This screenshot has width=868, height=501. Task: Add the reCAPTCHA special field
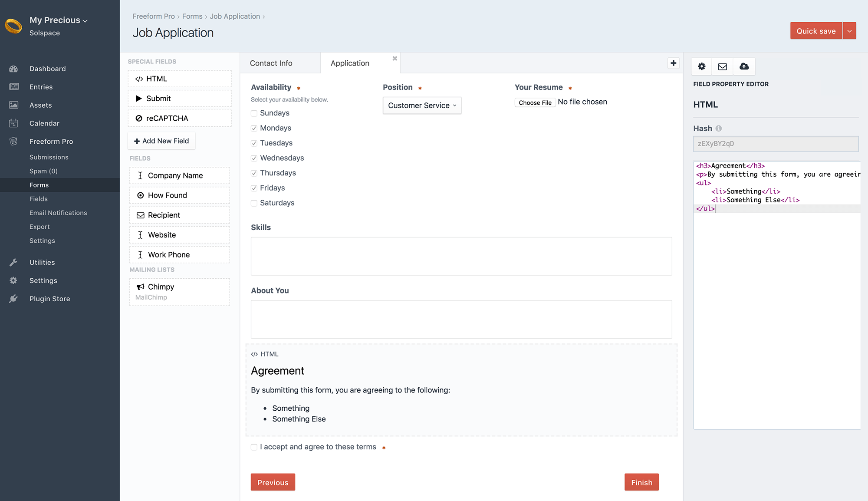tap(179, 118)
